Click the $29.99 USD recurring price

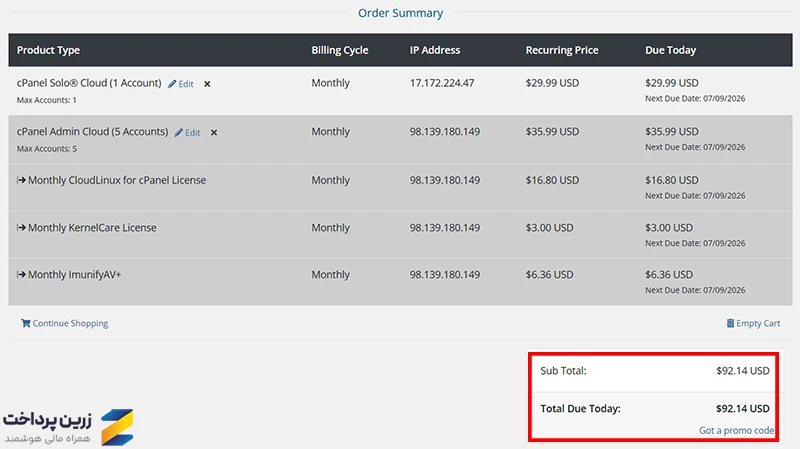click(x=552, y=83)
